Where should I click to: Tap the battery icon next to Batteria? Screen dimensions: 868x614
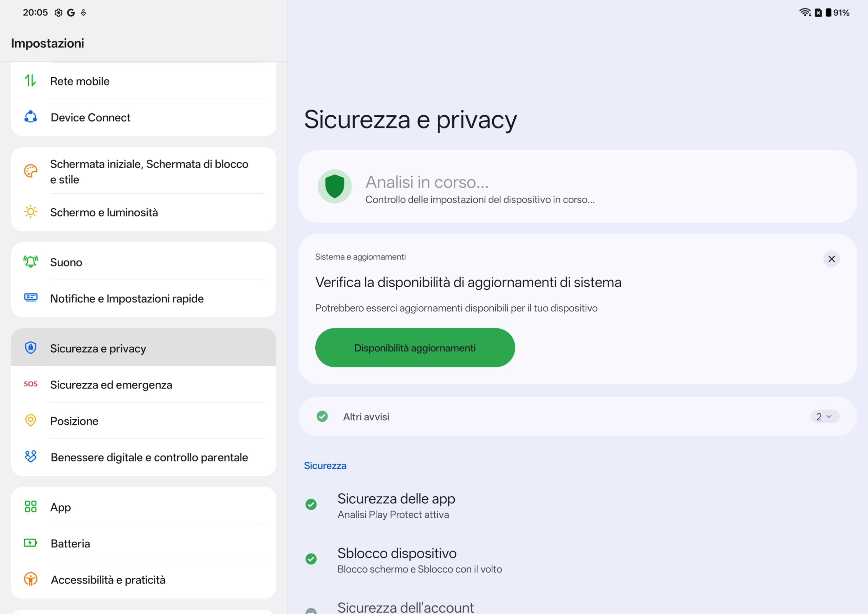(31, 543)
